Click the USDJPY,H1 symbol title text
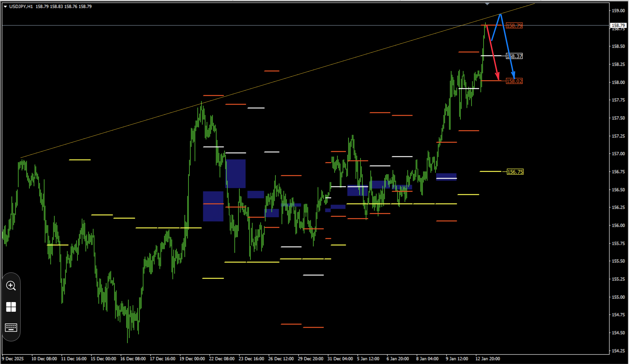The height and width of the screenshot is (364, 629). (21, 6)
